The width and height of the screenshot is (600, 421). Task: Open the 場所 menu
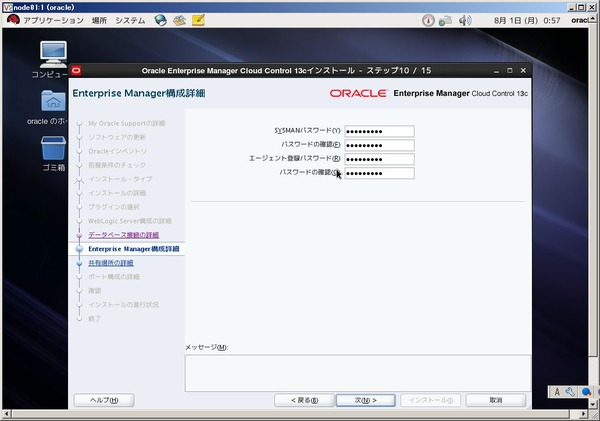[x=99, y=20]
